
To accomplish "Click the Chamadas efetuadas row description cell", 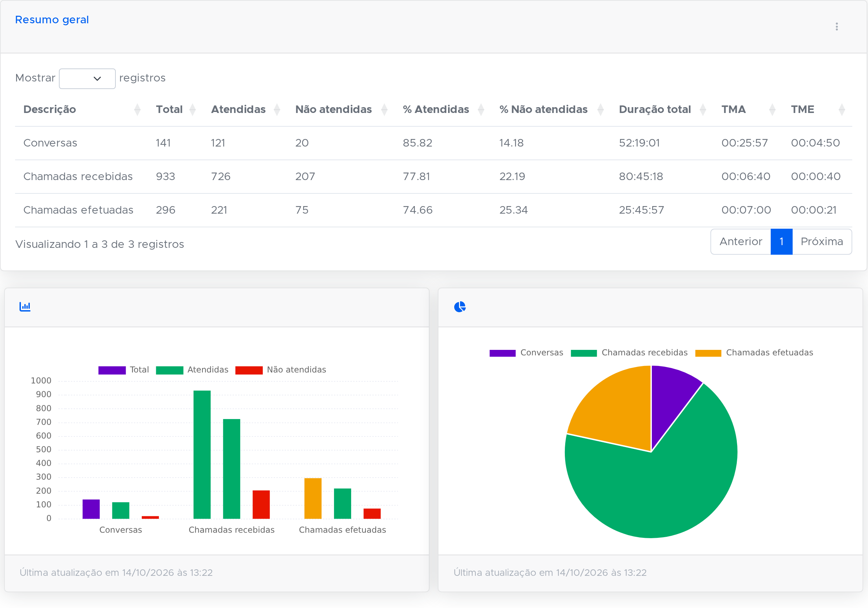I will click(x=78, y=210).
